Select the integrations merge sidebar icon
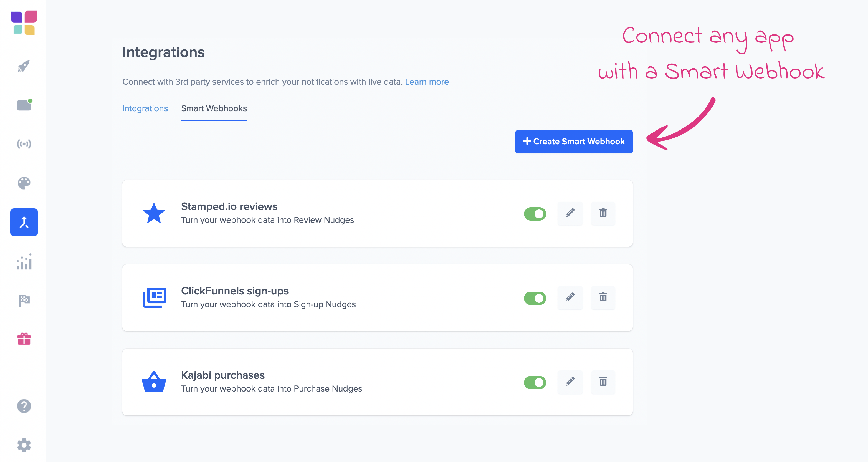868x462 pixels. pyautogui.click(x=24, y=222)
